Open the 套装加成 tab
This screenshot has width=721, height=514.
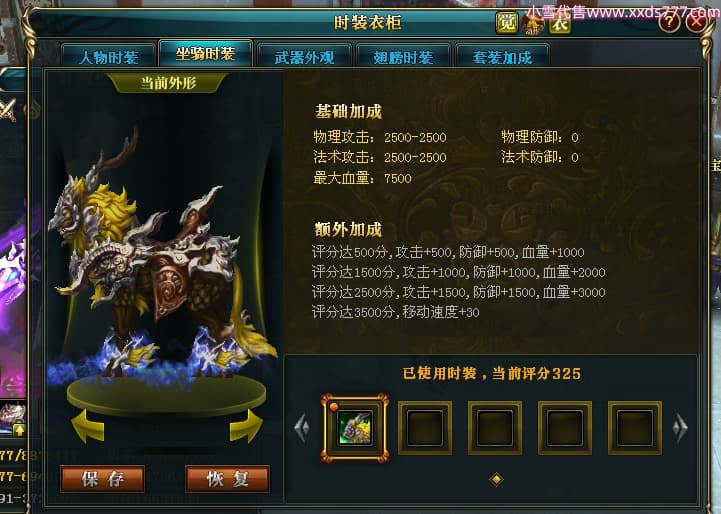(x=502, y=56)
